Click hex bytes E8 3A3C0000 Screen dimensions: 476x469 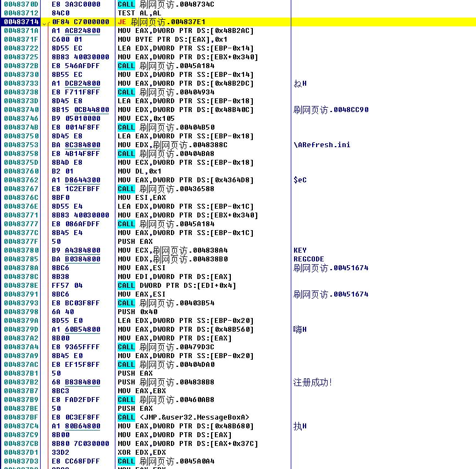pos(76,4)
